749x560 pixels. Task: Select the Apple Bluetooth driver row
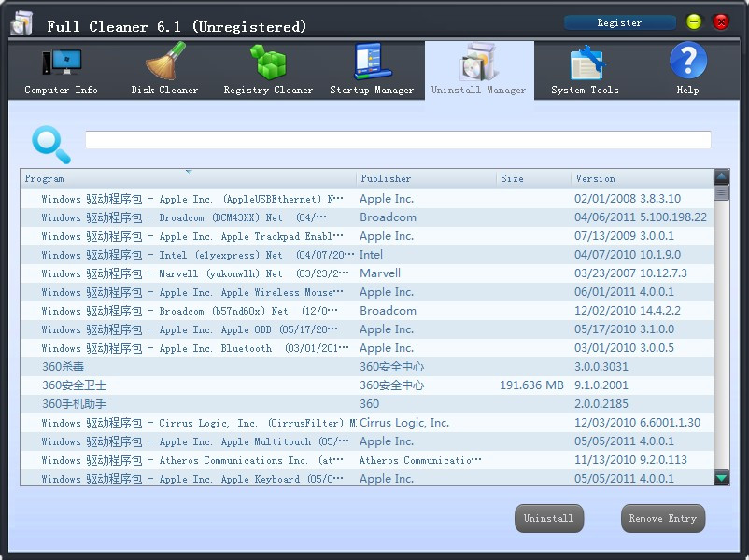point(367,348)
